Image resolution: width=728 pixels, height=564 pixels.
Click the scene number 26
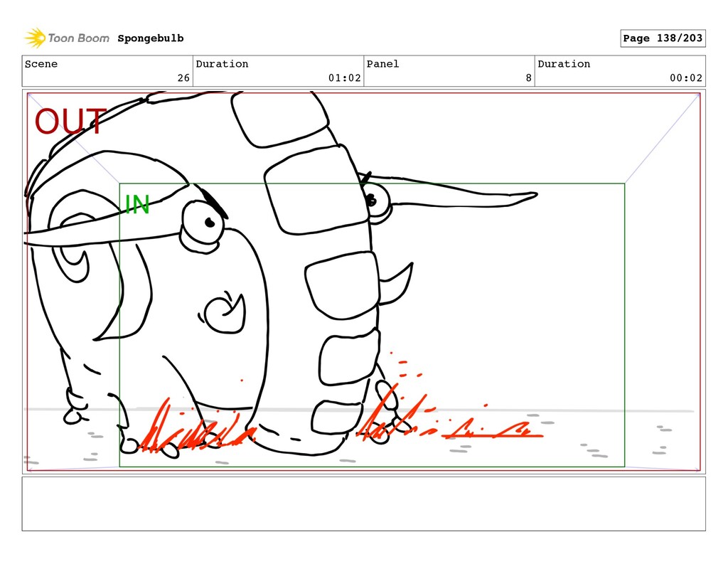point(183,78)
